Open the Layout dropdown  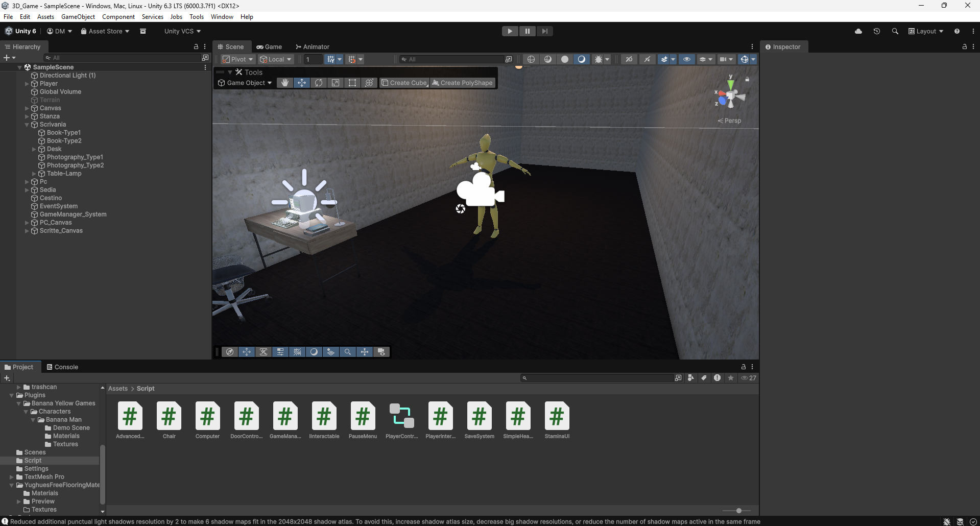(x=925, y=31)
